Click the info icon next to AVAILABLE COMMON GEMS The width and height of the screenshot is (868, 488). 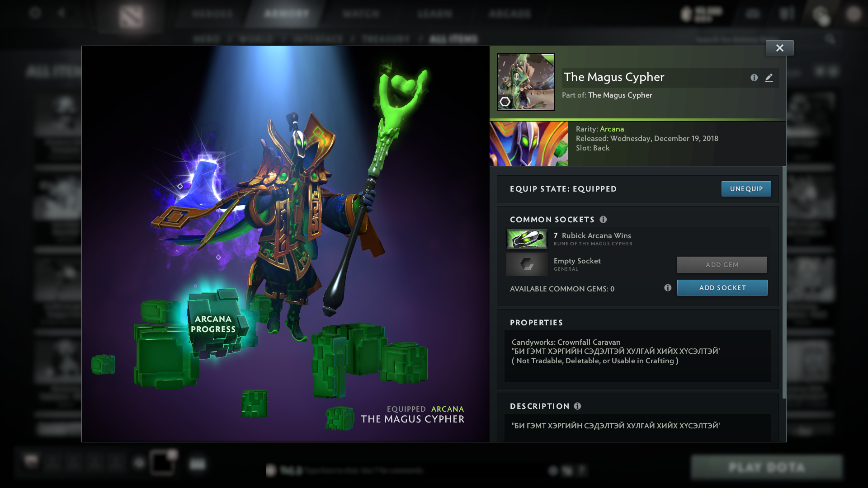pyautogui.click(x=668, y=288)
